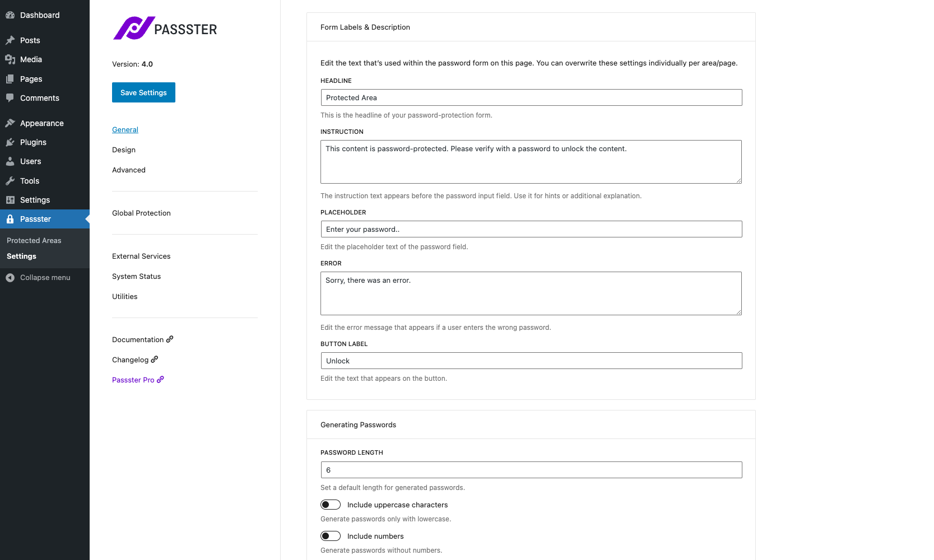Click the Tools wrench icon

pos(10,181)
